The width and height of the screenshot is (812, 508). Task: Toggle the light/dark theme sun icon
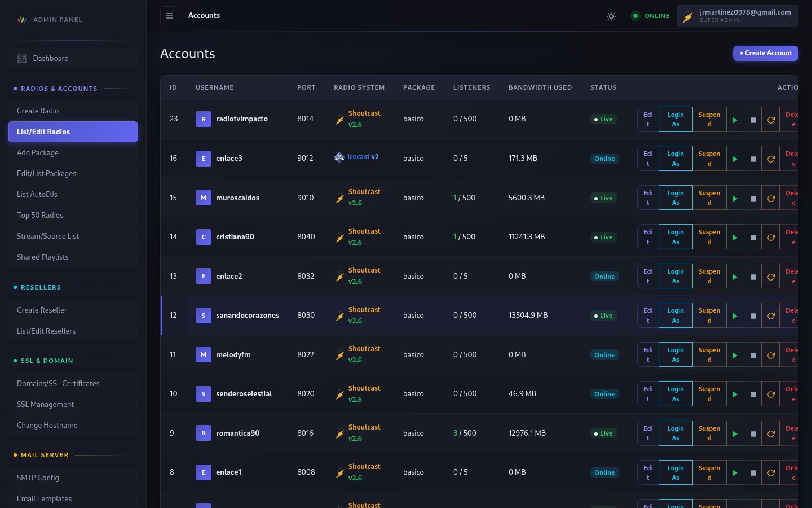tap(611, 16)
